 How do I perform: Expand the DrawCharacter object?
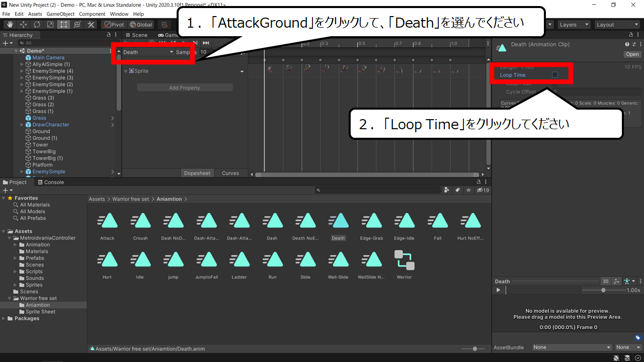click(x=22, y=125)
